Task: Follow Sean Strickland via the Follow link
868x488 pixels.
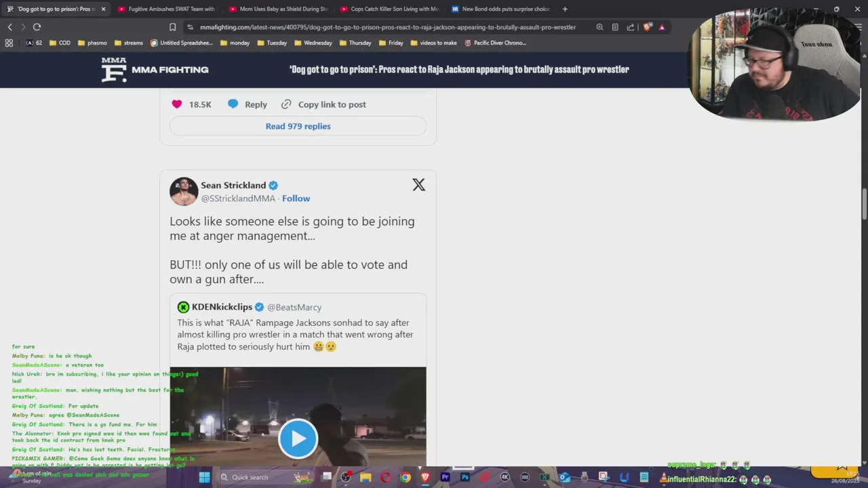Action: (x=296, y=199)
